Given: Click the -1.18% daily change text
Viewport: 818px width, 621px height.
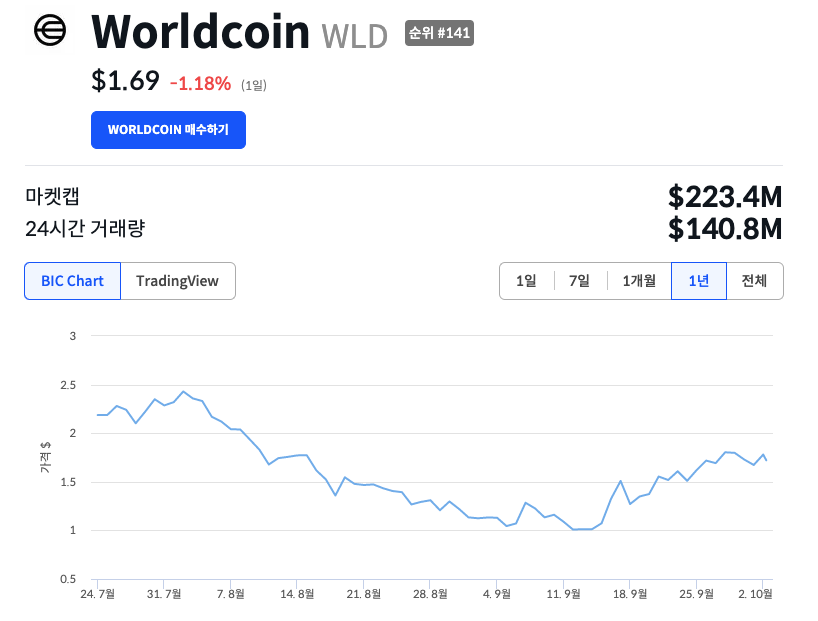Looking at the screenshot, I should point(200,83).
